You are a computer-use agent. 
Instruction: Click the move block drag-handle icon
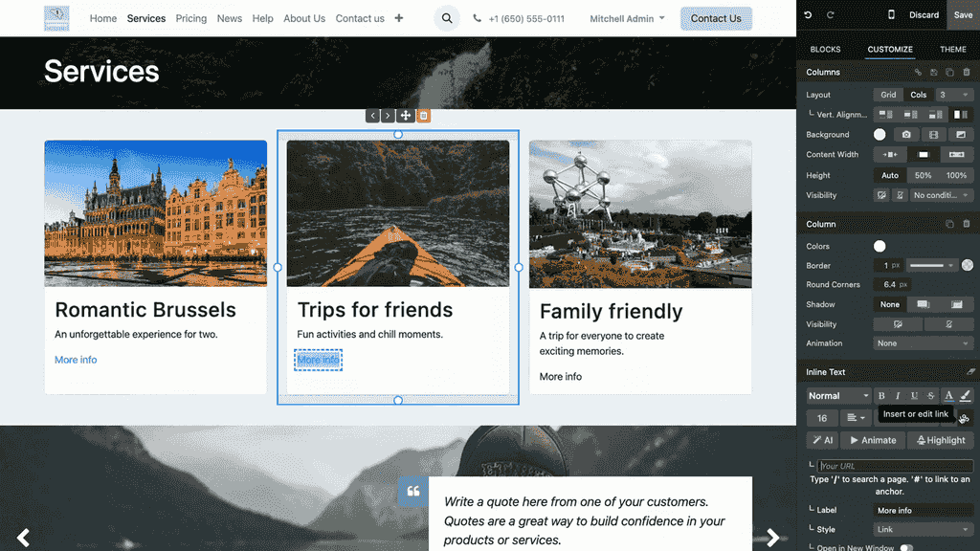(x=406, y=116)
